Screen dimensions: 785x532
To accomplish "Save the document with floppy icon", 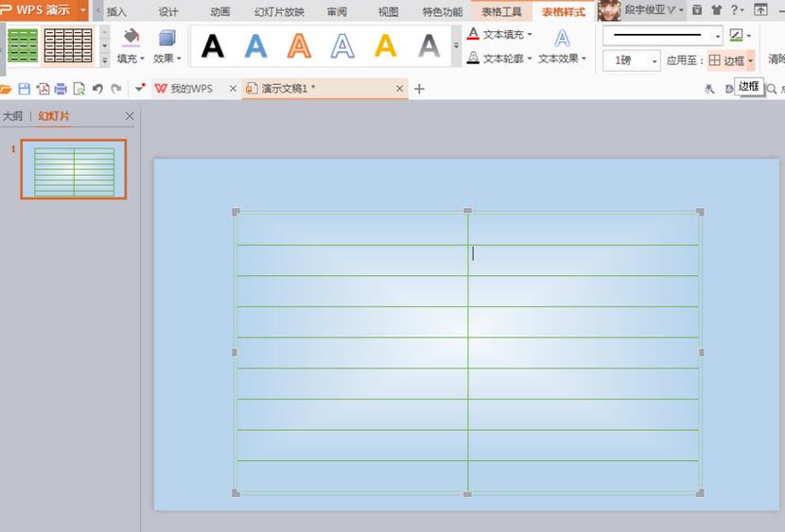I will (x=24, y=89).
